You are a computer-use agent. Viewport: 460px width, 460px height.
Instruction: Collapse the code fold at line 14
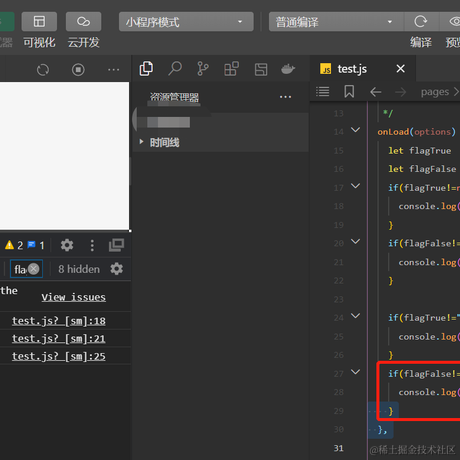pyautogui.click(x=356, y=130)
